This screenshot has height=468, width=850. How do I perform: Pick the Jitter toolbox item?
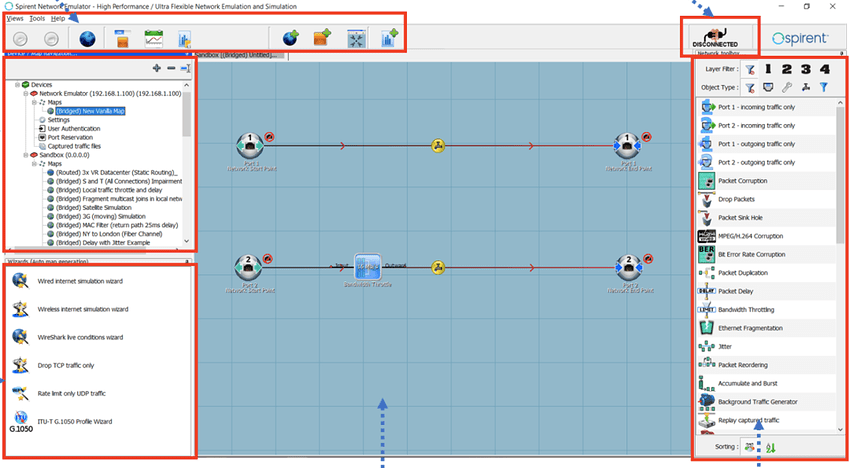click(765, 347)
